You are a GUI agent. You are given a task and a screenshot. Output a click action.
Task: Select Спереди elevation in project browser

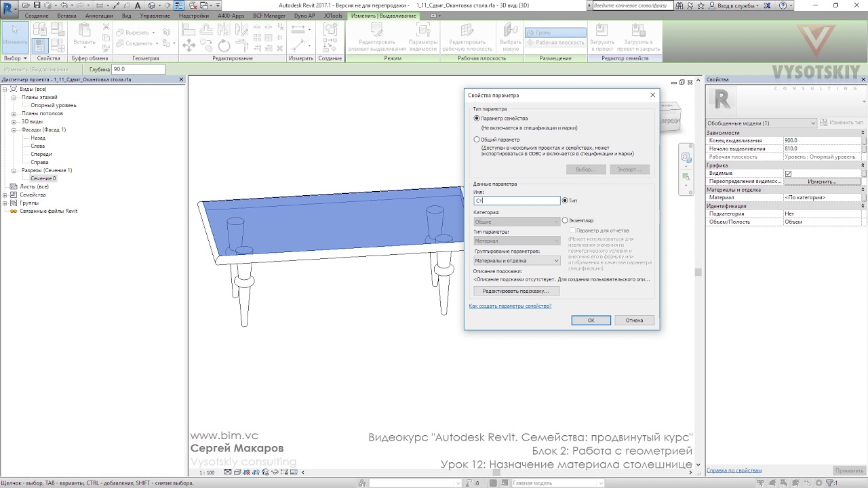click(41, 154)
